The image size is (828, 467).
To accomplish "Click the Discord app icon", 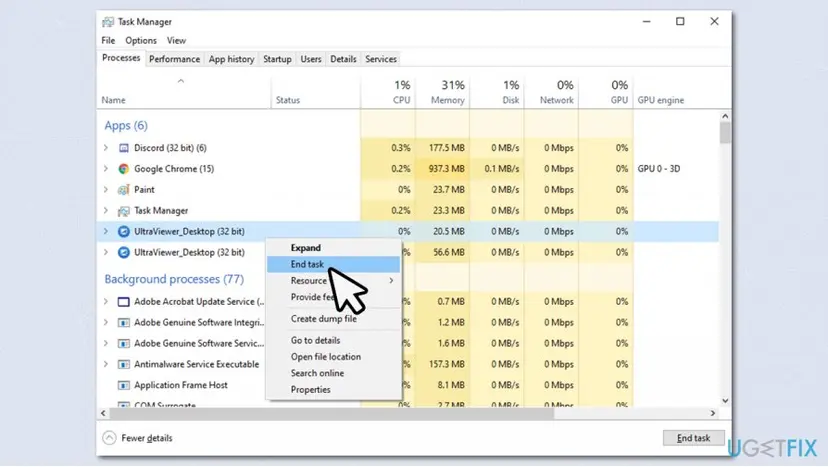I will (124, 148).
